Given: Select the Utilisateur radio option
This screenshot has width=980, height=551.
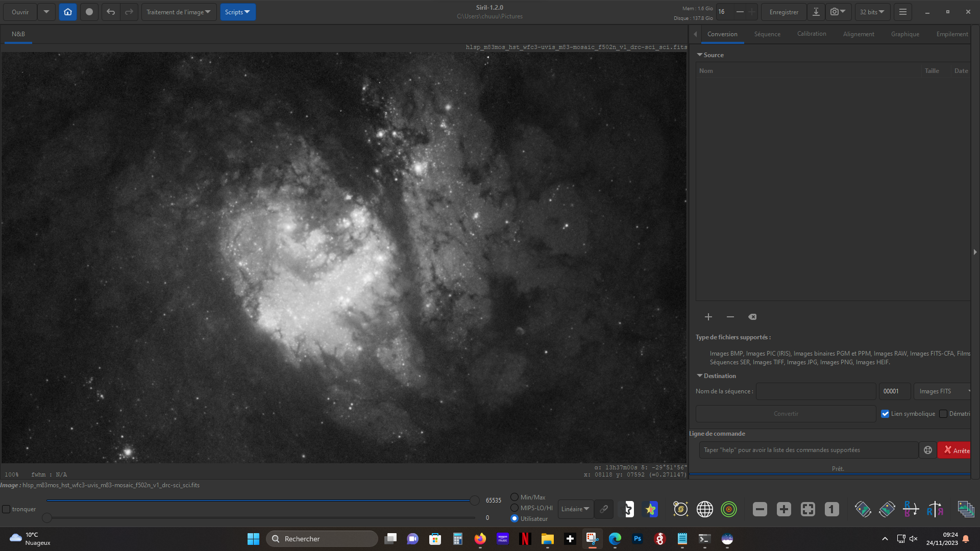Looking at the screenshot, I should [x=514, y=519].
